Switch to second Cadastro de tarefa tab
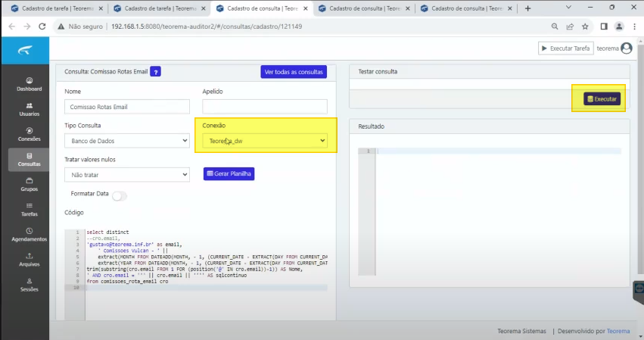This screenshot has width=644, height=340. 160,8
